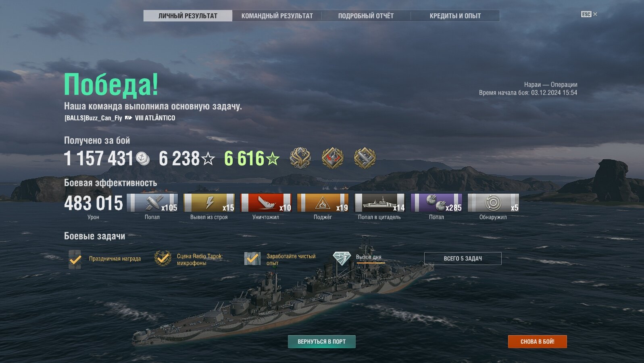Open the КРЕДИТЫ И ОПЫТ tab

455,16
